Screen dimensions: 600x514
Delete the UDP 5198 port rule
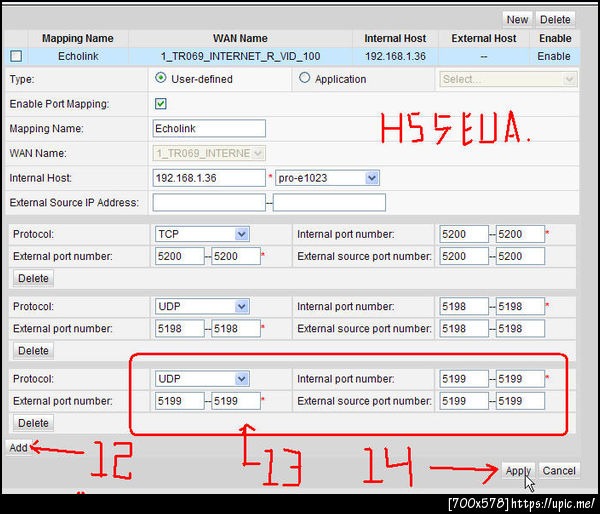(33, 351)
